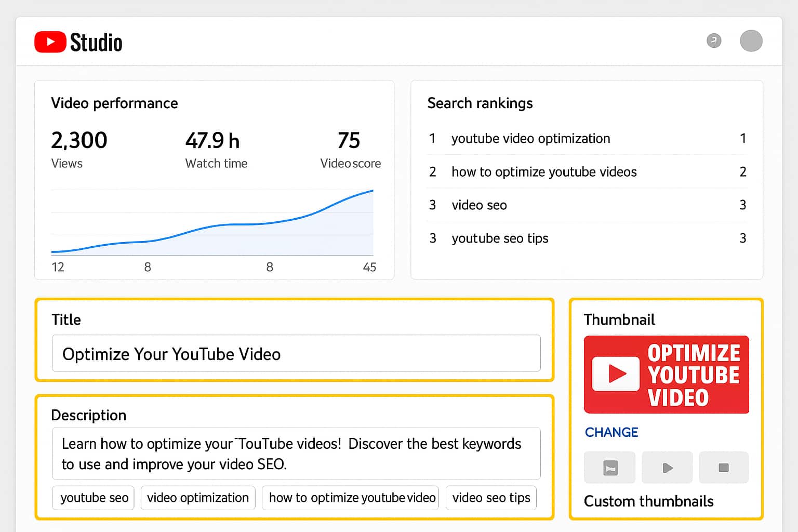Select the 'youtube seo' tag
This screenshot has height=532, width=798.
[x=94, y=498]
